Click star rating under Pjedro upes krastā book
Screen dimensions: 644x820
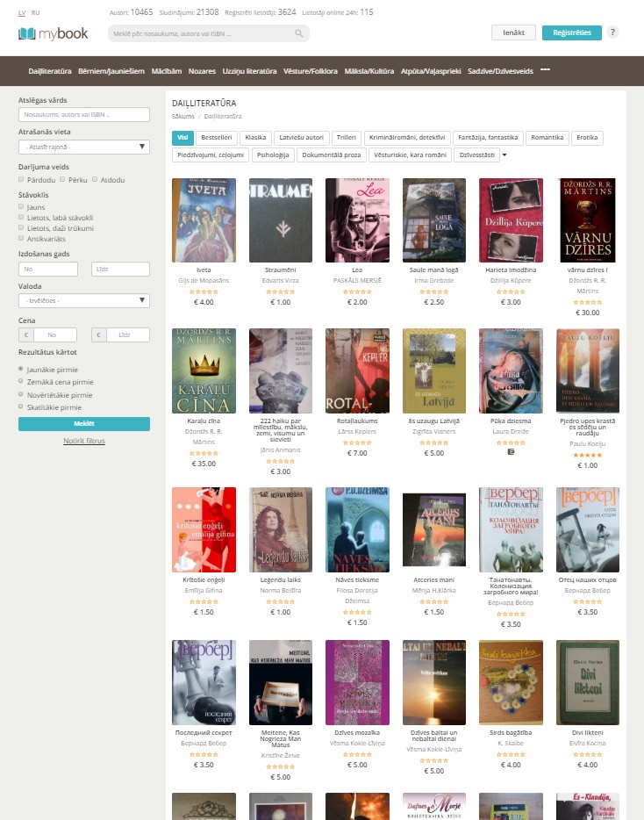(x=588, y=455)
